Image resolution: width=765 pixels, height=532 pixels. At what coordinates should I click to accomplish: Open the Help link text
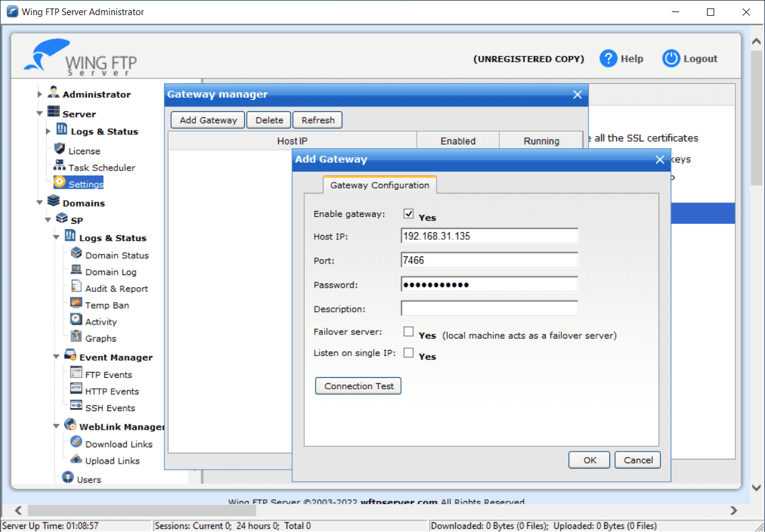[x=632, y=59]
